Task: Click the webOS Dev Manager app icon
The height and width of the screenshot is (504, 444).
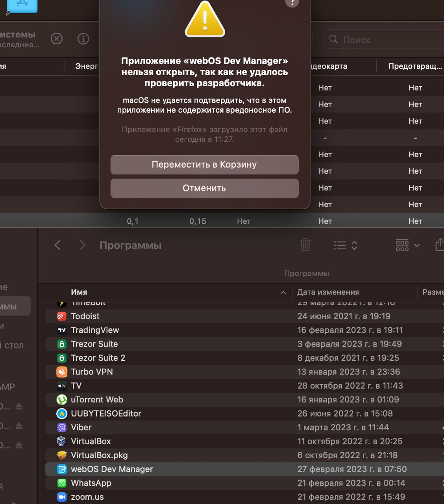Action: pos(62,469)
